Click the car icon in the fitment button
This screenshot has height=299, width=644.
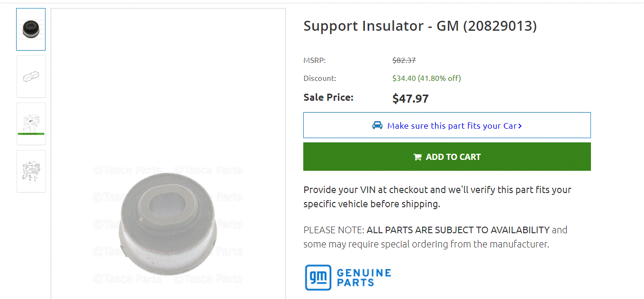377,125
